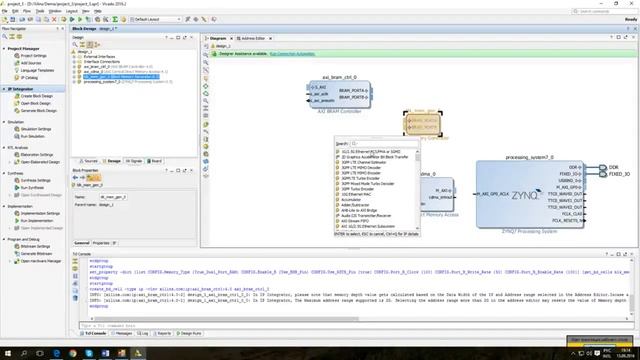The width and height of the screenshot is (640, 360).
Task: Switch to the Board tab
Action: coord(155,161)
